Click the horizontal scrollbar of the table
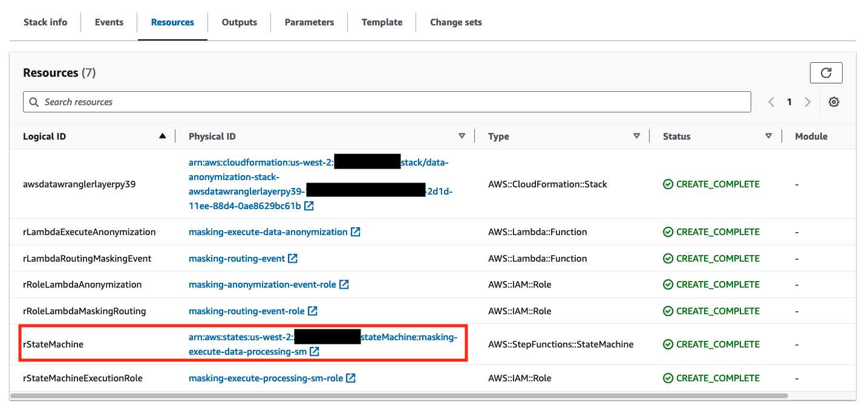This screenshot has height=420, width=868. (399, 396)
